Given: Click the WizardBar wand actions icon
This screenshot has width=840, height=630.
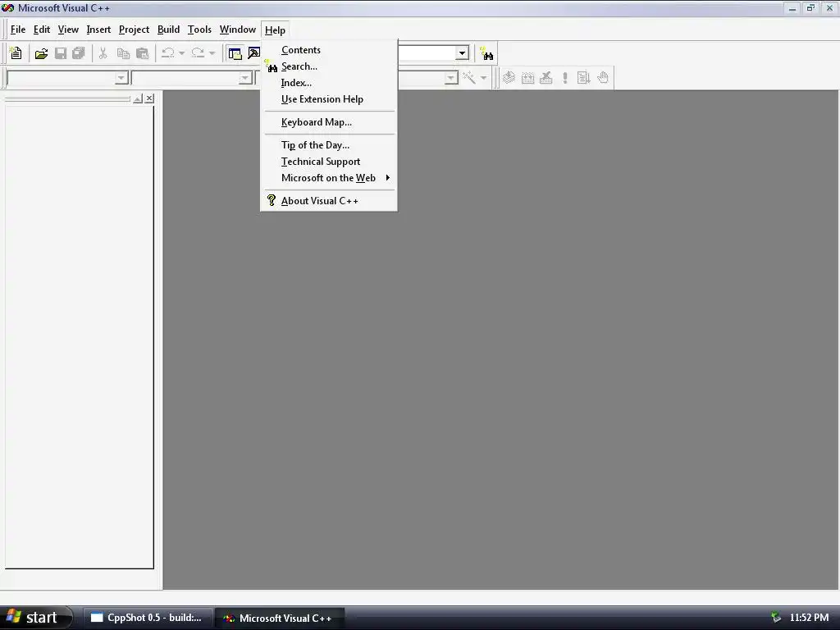Looking at the screenshot, I should 469,78.
